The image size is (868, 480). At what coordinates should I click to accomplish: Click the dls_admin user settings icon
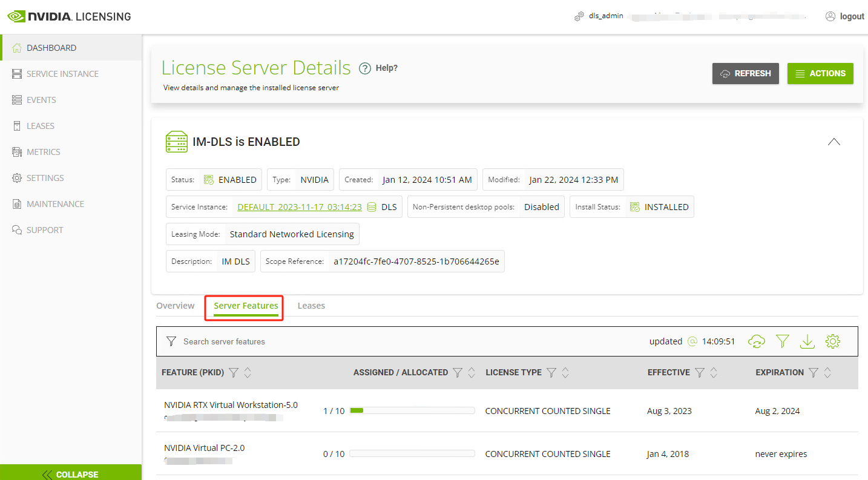tap(579, 16)
